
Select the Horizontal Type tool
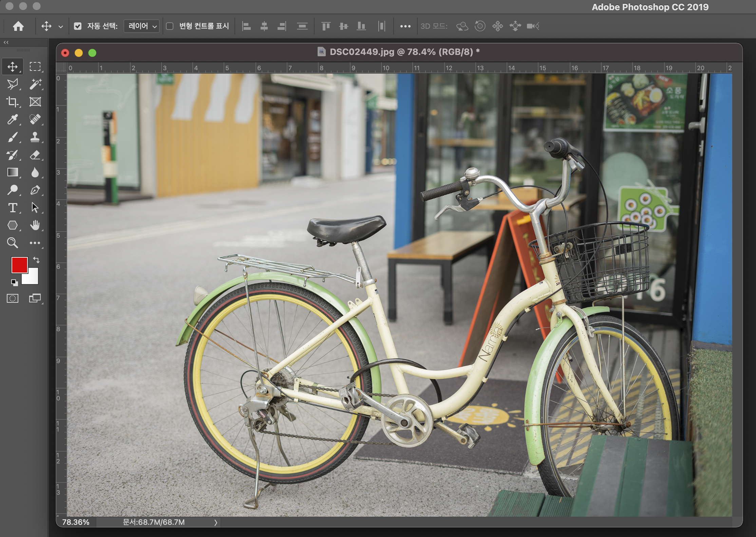point(13,207)
